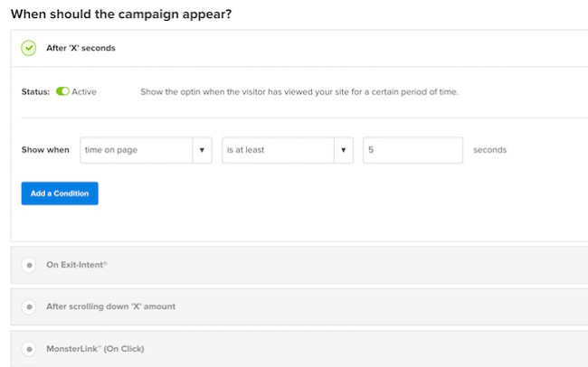The height and width of the screenshot is (367, 588).
Task: Click the 'Active' status label
Action: (84, 91)
